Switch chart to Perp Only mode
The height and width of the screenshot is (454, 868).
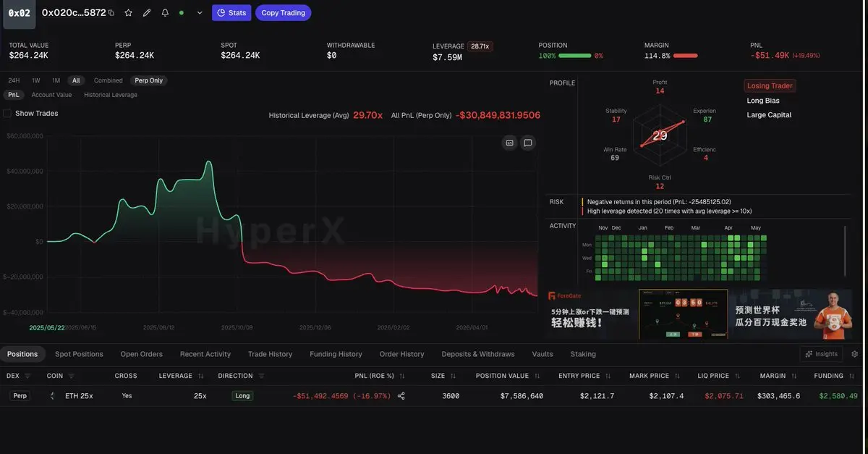pyautogui.click(x=150, y=80)
